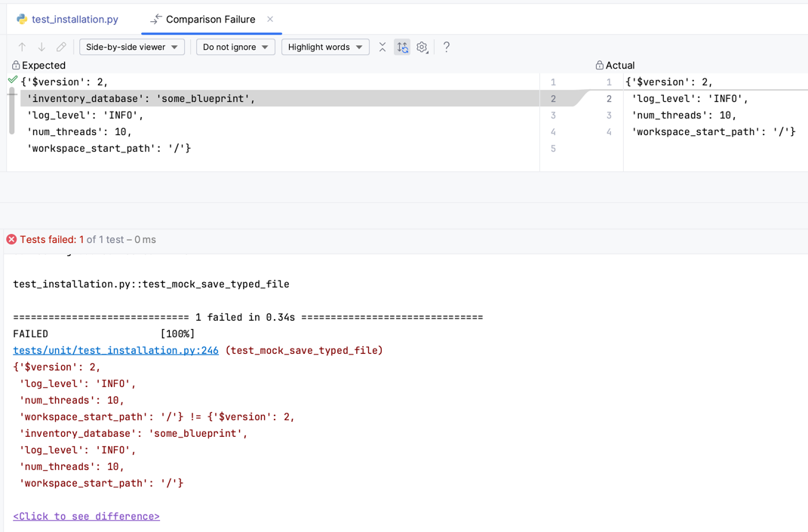Click the 'Click to see difference' link

[87, 517]
